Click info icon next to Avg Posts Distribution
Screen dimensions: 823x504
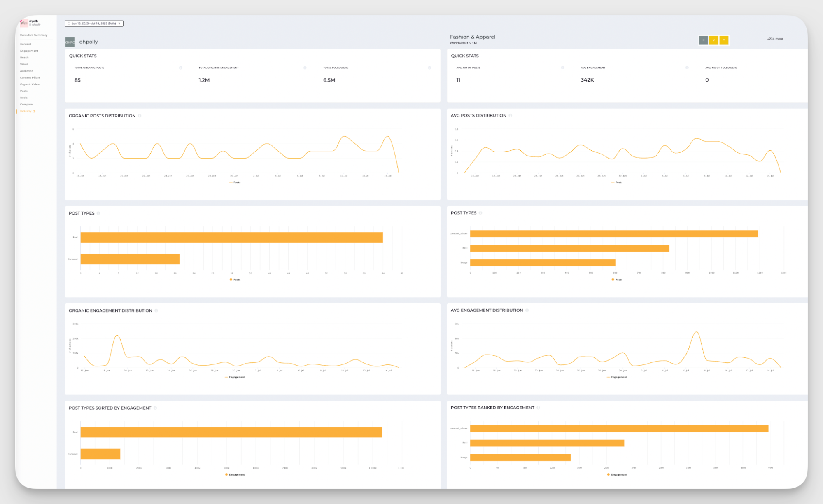coord(510,116)
